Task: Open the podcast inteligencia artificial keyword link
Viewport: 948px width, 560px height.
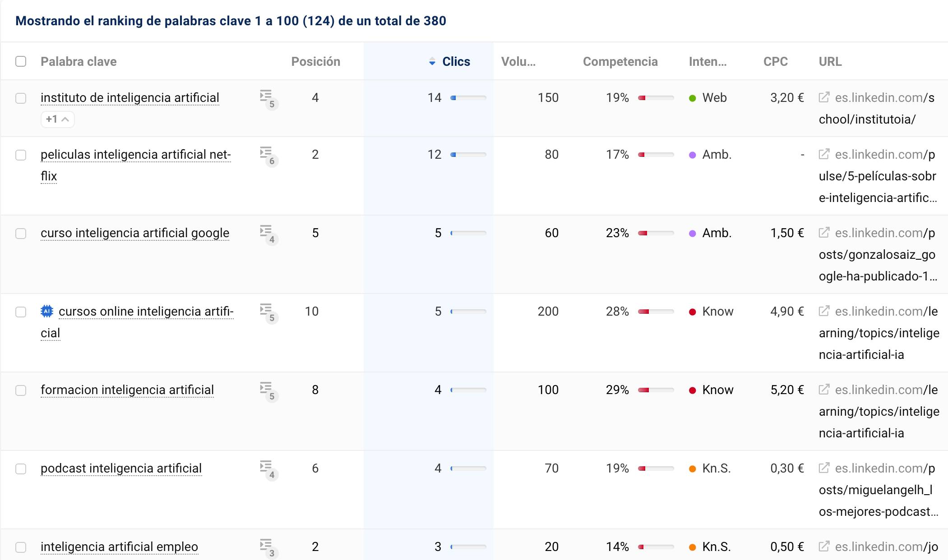Action: pos(121,468)
